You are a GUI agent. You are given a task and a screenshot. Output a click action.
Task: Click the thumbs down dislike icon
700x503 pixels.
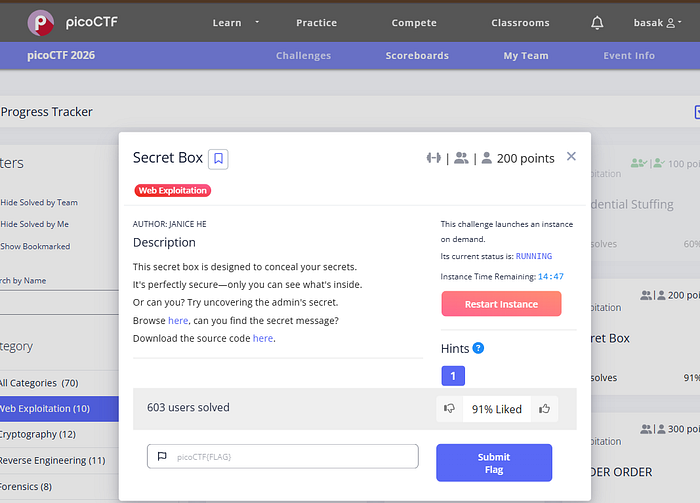[449, 408]
